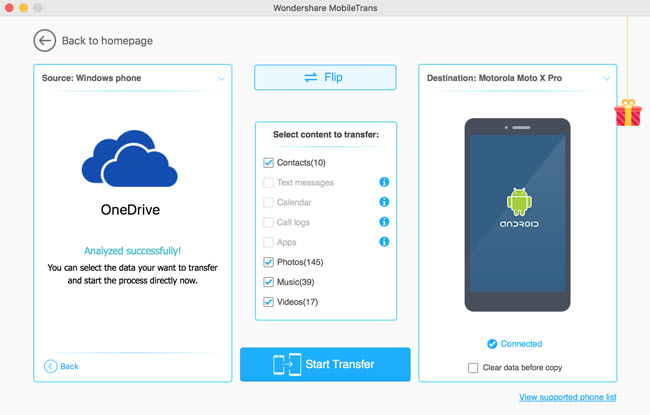
Task: Click the "Connected" status text
Action: [521, 344]
